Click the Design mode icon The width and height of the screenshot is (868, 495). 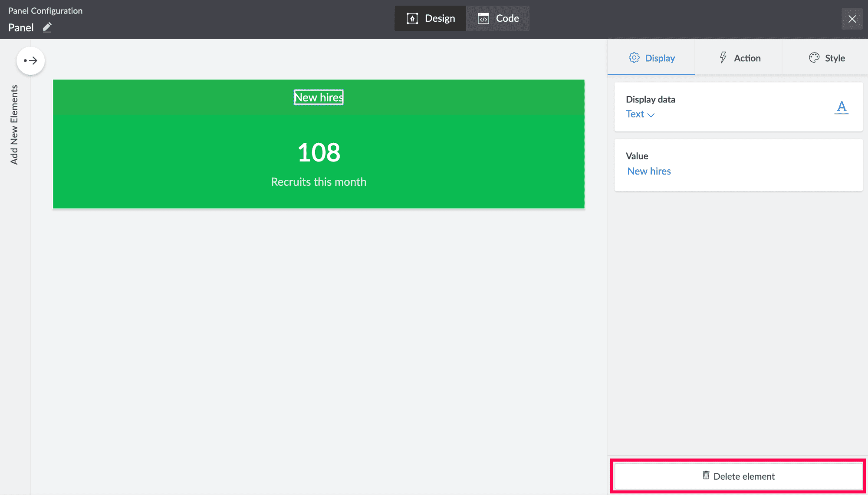click(x=412, y=18)
